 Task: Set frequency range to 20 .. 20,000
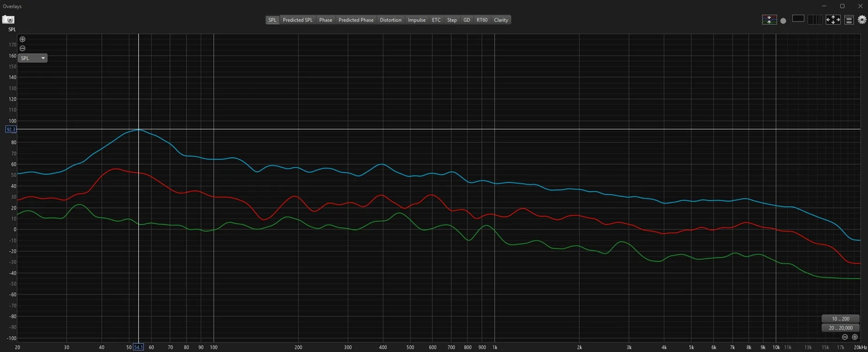840,328
